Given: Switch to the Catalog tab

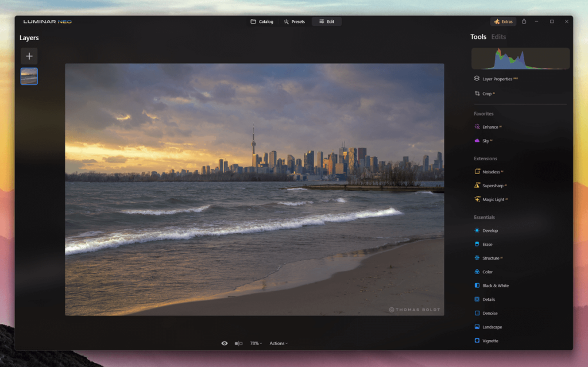Looking at the screenshot, I should [x=262, y=22].
